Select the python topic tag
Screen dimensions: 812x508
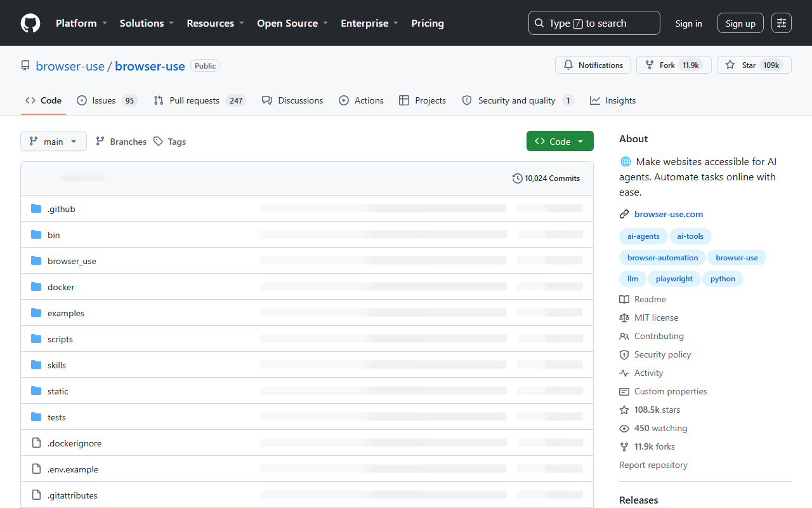(x=723, y=279)
